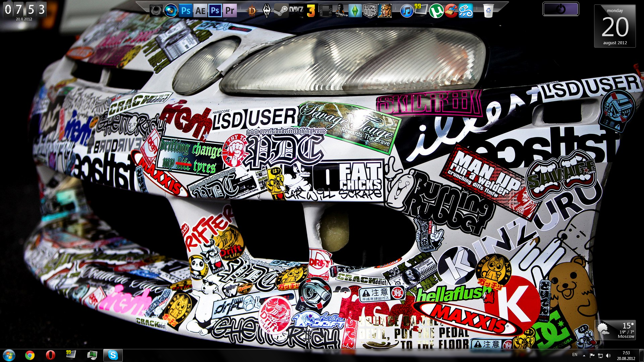Image resolution: width=644 pixels, height=362 pixels.
Task: Open uTorrent from the dock
Action: pos(436,11)
